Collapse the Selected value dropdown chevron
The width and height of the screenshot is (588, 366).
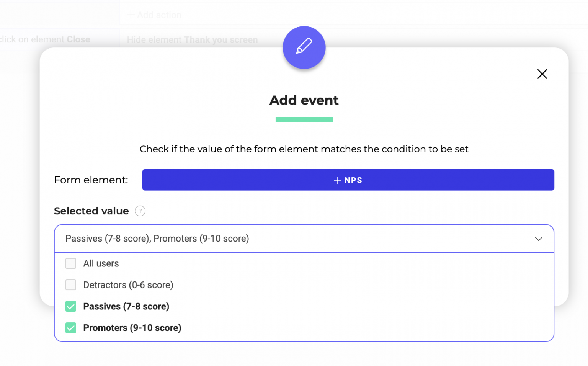[538, 239]
